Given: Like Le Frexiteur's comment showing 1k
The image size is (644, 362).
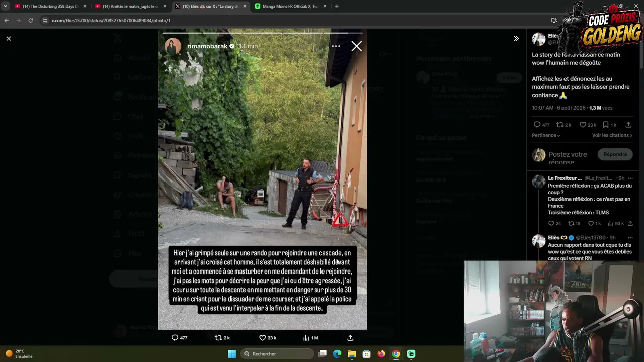Looking at the screenshot, I should tap(591, 223).
